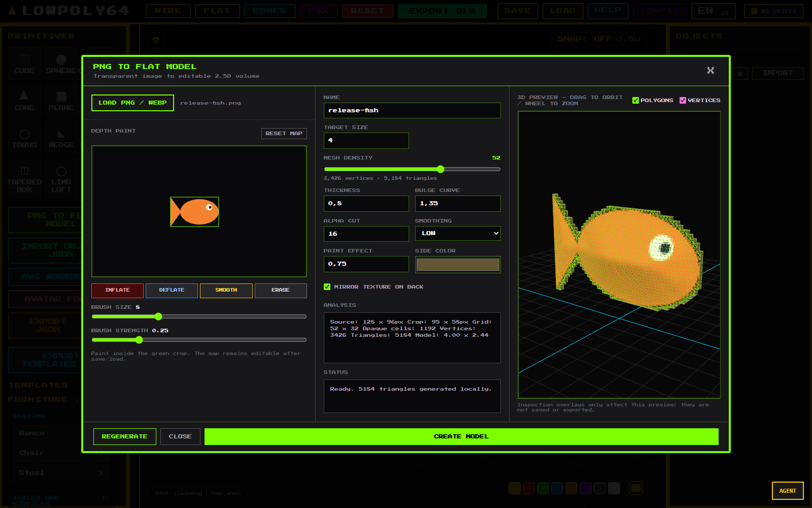
Task: Click the Reset button in top bar
Action: [368, 11]
